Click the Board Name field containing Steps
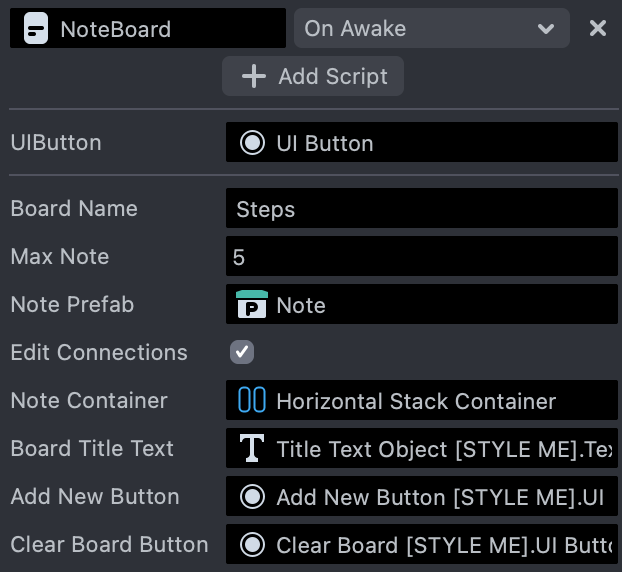Viewport: 622px width, 572px height. 421,209
